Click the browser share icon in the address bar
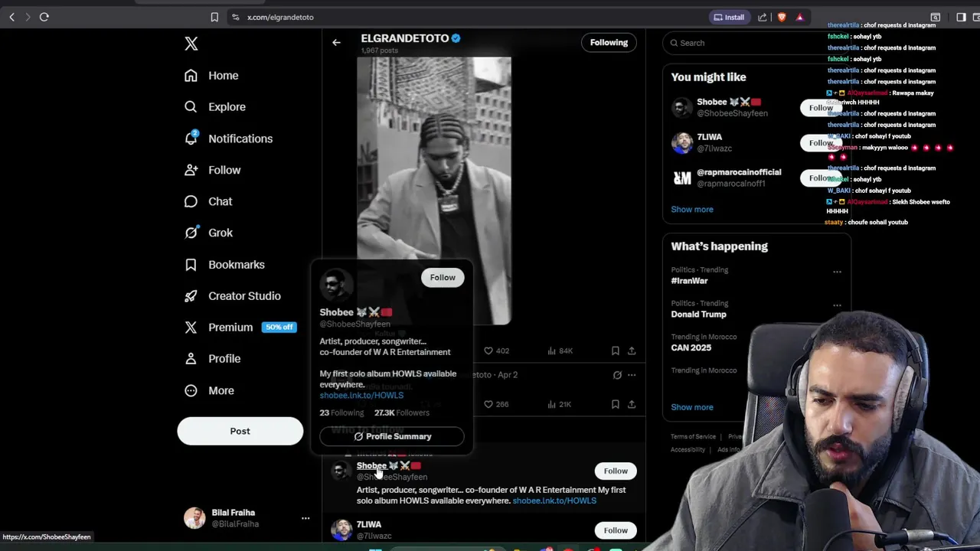The width and height of the screenshot is (980, 551). coord(763,17)
